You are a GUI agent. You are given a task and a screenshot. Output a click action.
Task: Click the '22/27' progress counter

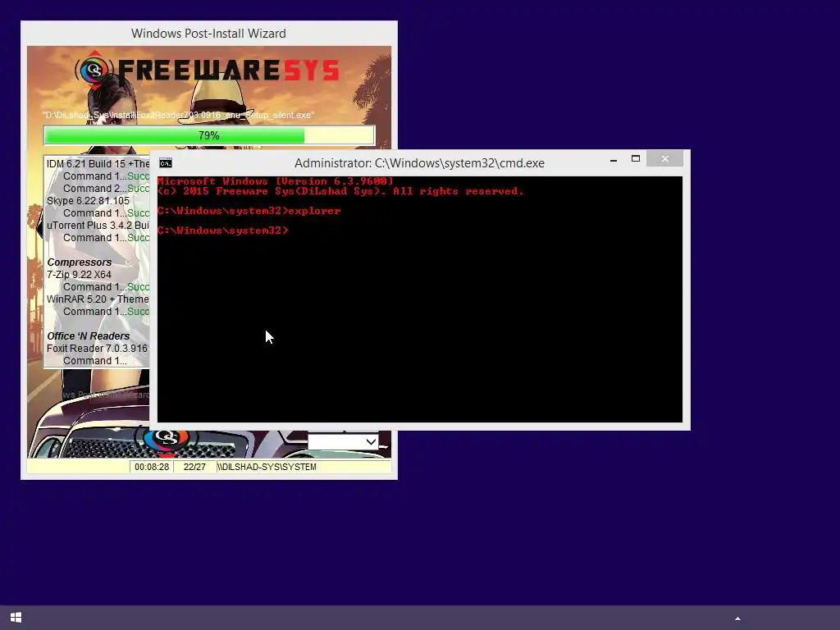[x=194, y=467]
